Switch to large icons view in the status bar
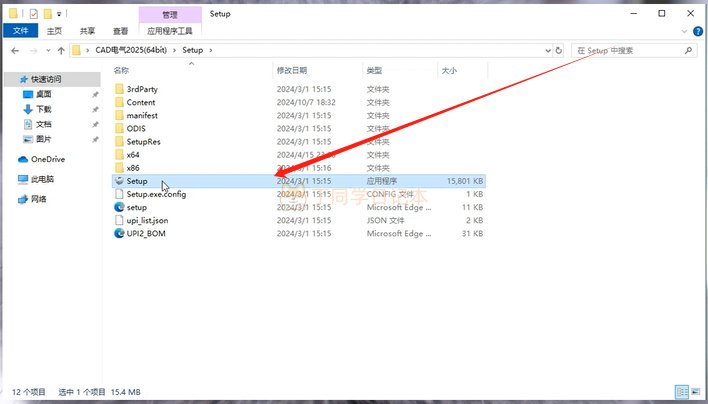The height and width of the screenshot is (404, 708). tap(695, 391)
